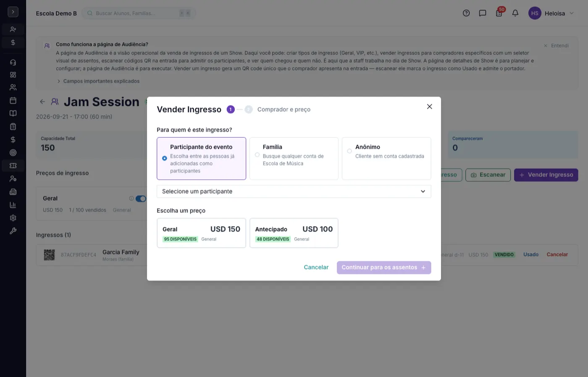
Task: Click the purple Vender Ingresso button
Action: pos(546,175)
